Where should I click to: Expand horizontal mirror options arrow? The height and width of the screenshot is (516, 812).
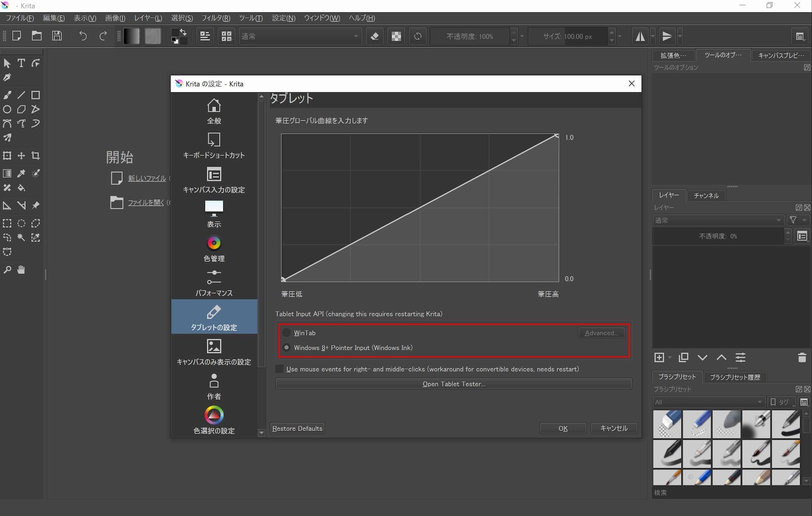pyautogui.click(x=653, y=36)
